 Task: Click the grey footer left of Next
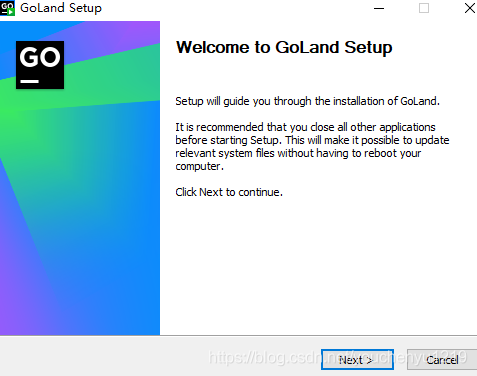pyautogui.click(x=100, y=356)
